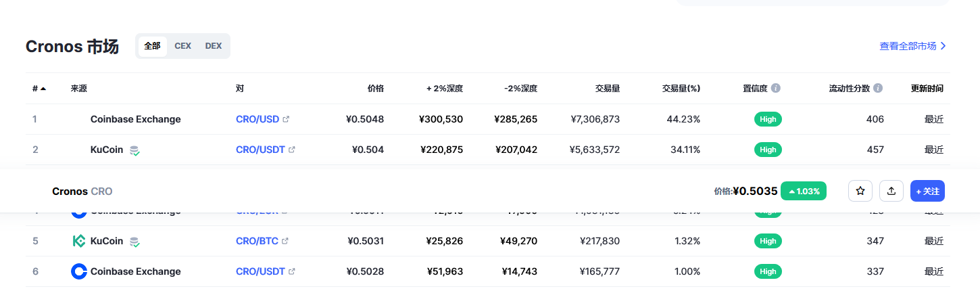Sort markets by 价格 column header
This screenshot has width=980, height=291.
point(375,88)
